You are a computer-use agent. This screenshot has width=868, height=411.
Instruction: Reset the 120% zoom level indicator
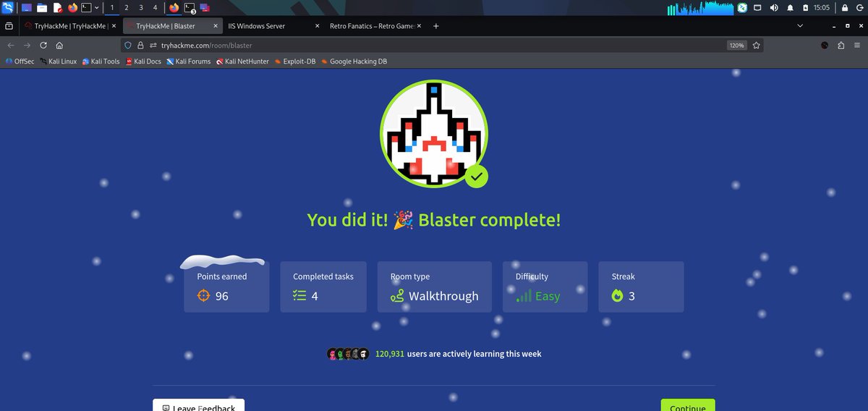pyautogui.click(x=736, y=45)
